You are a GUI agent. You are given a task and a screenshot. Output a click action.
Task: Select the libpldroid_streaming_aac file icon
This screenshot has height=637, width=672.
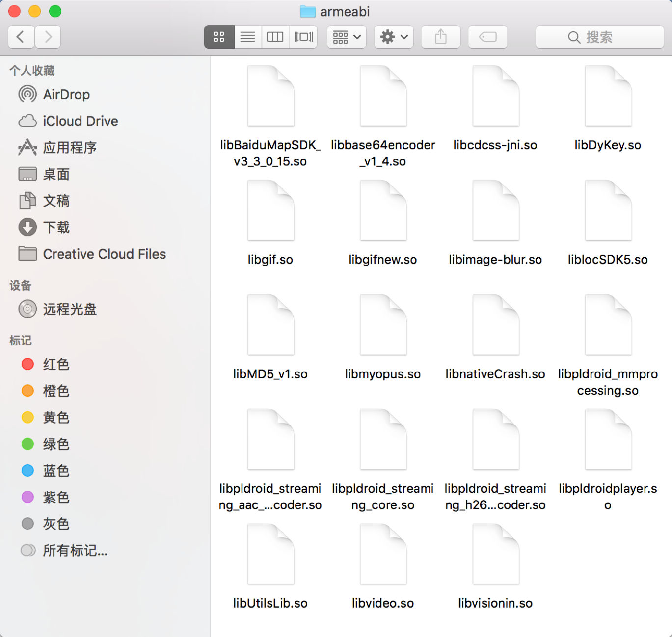[270, 439]
